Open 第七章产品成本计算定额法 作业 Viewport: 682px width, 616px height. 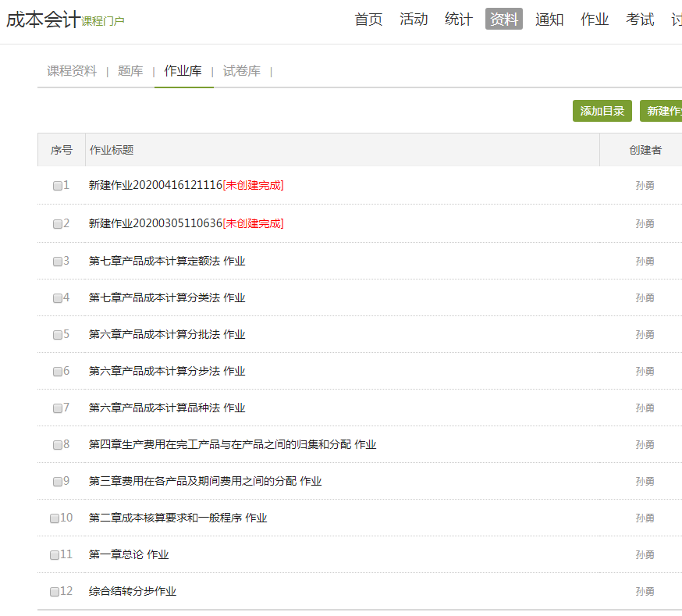click(167, 262)
